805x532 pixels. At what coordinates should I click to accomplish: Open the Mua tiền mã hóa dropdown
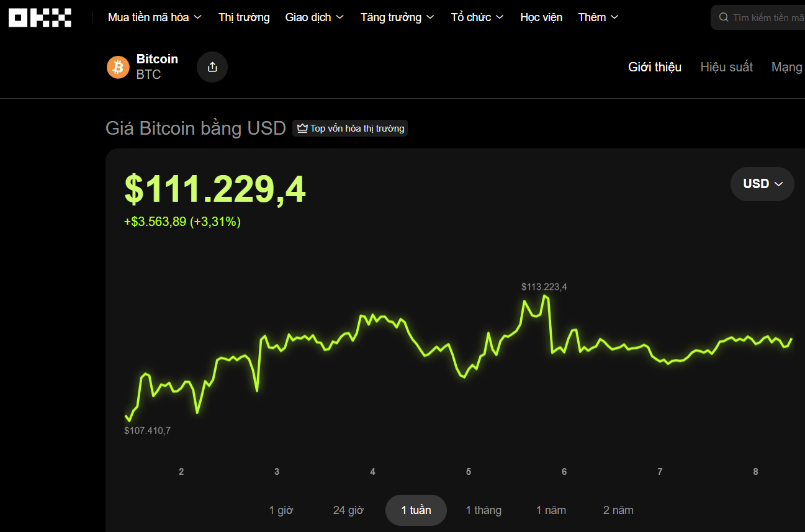coord(155,17)
